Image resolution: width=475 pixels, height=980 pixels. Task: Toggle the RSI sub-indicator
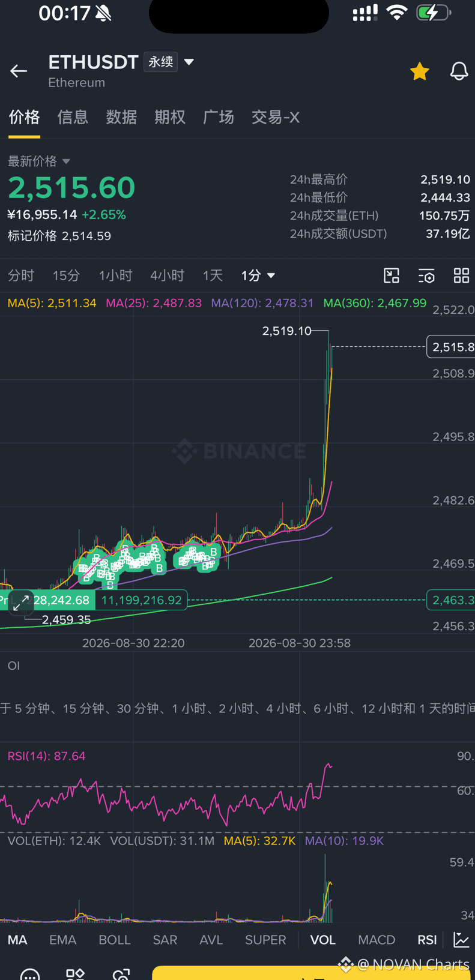(x=427, y=940)
